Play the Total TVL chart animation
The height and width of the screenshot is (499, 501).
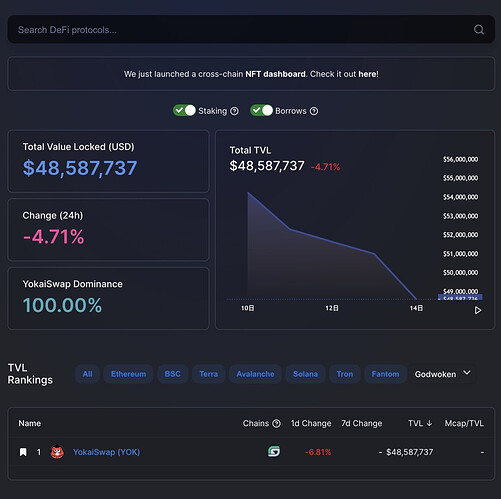[x=478, y=310]
